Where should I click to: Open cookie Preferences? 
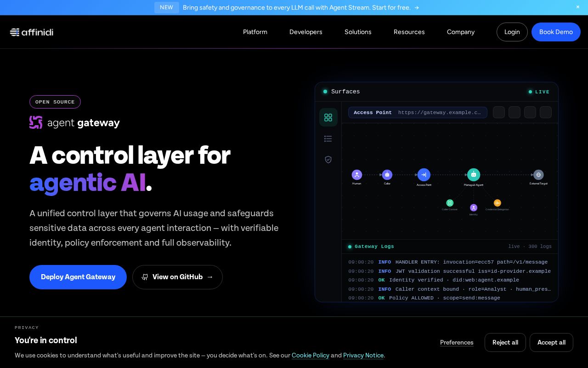[x=457, y=342]
